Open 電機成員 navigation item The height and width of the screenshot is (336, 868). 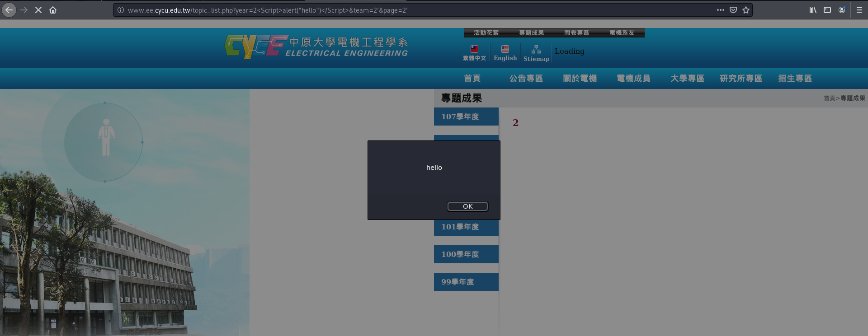[x=634, y=79]
